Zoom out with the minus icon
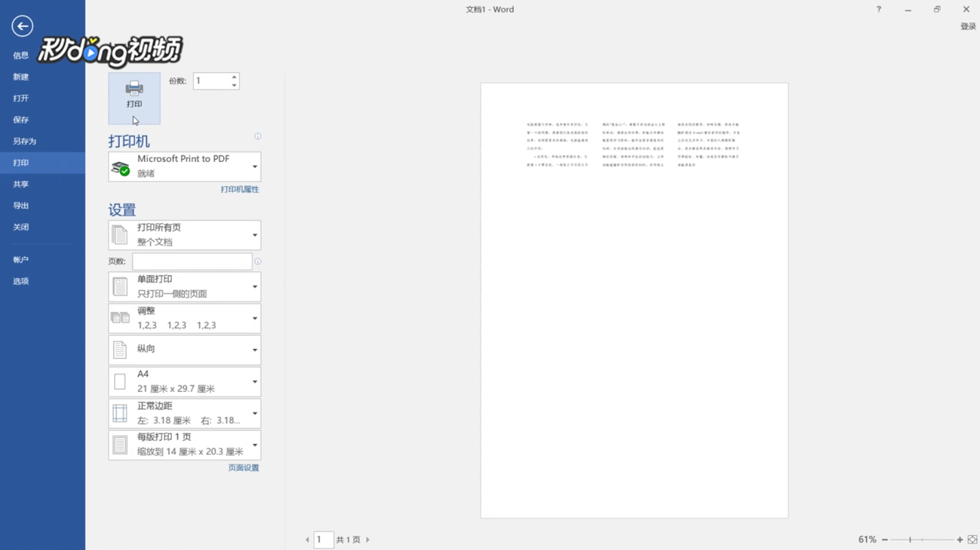The width and height of the screenshot is (980, 550). 884,540
